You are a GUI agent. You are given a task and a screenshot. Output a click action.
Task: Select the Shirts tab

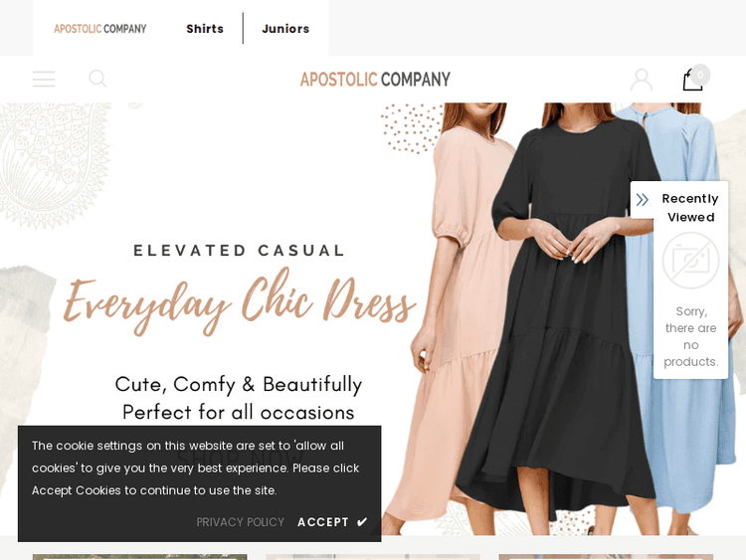205,29
